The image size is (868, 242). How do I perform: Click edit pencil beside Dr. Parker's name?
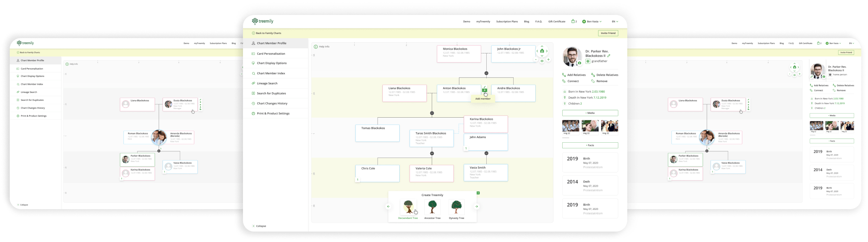(x=609, y=56)
